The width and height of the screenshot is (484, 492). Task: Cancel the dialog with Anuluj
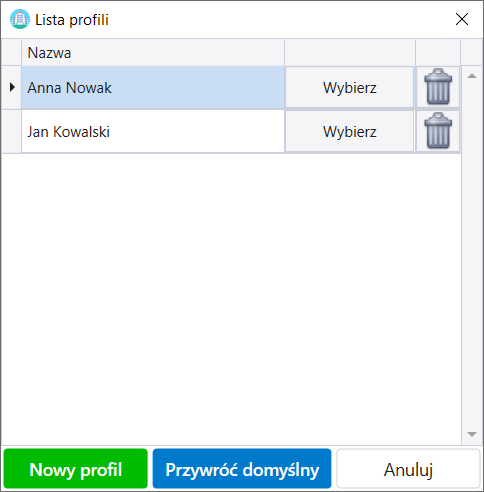tap(408, 469)
